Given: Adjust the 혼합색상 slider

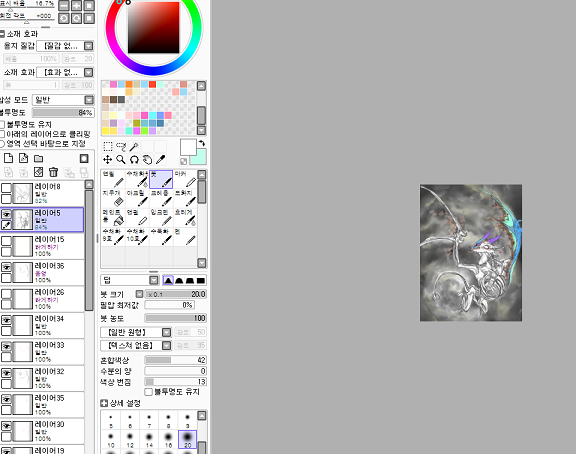Looking at the screenshot, I should point(176,360).
